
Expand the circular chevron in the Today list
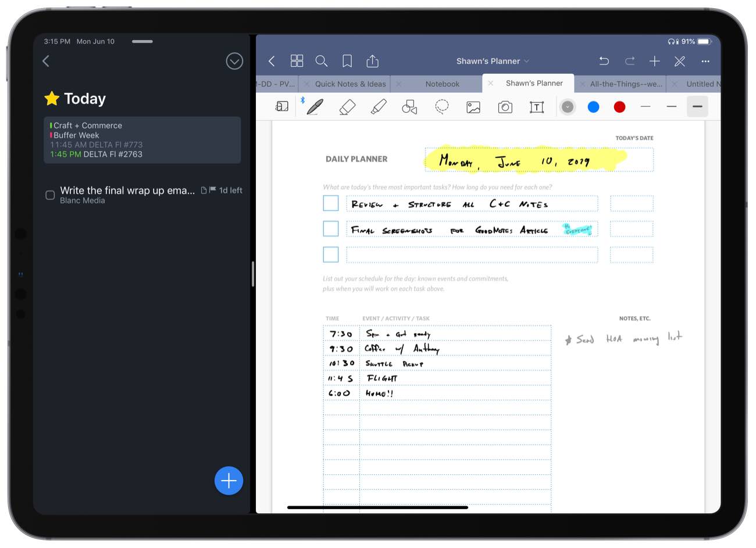(234, 60)
